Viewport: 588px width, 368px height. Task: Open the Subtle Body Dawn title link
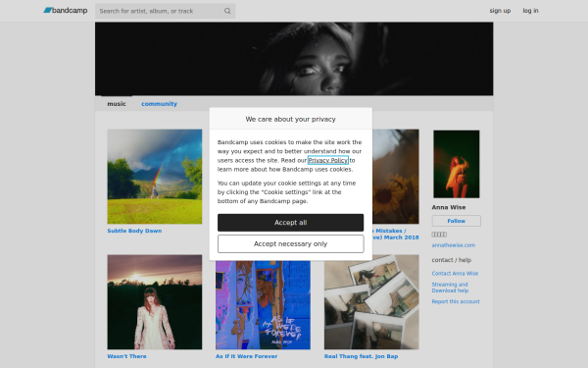[134, 231]
